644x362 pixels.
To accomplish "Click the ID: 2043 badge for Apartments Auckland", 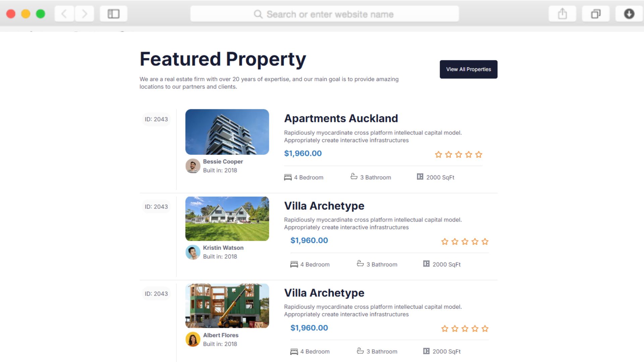I will click(x=156, y=119).
